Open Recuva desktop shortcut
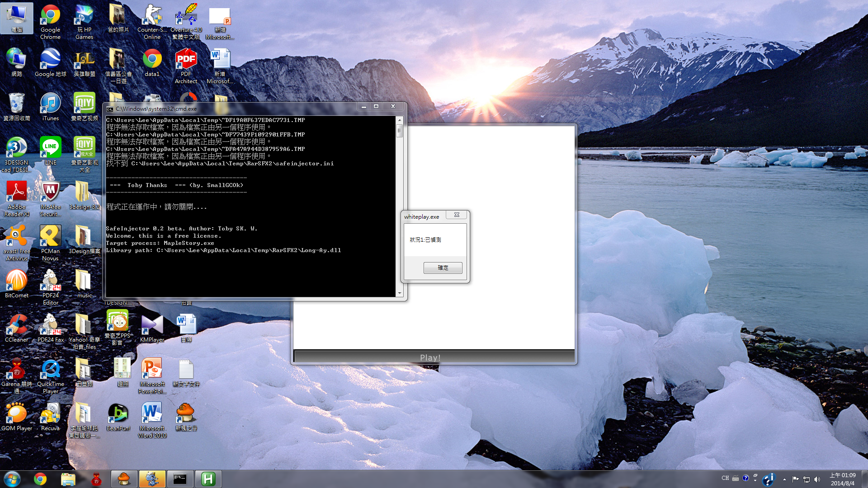The width and height of the screenshot is (868, 488). click(x=50, y=417)
